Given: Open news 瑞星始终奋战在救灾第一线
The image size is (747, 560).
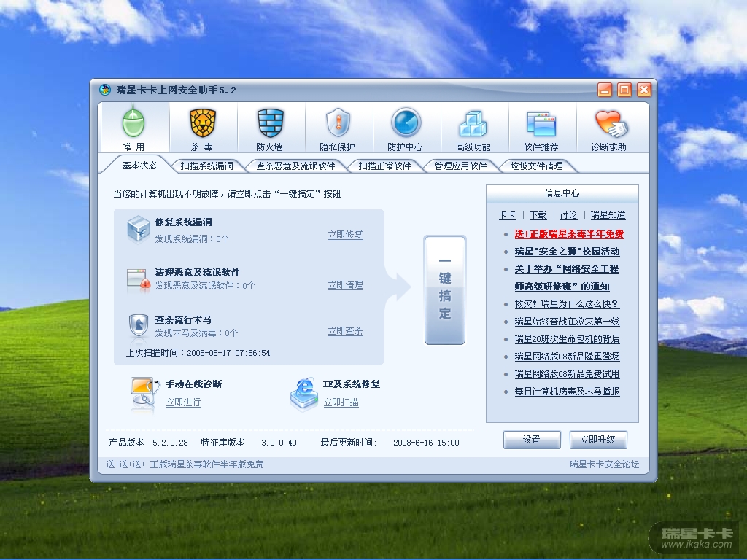Looking at the screenshot, I should coord(567,322).
